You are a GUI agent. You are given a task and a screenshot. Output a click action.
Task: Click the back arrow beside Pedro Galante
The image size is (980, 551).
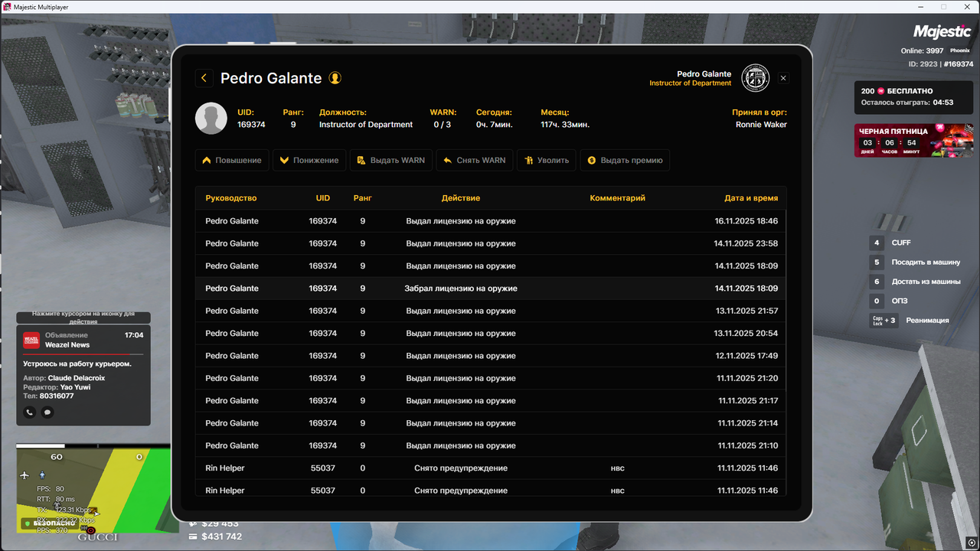coord(204,78)
